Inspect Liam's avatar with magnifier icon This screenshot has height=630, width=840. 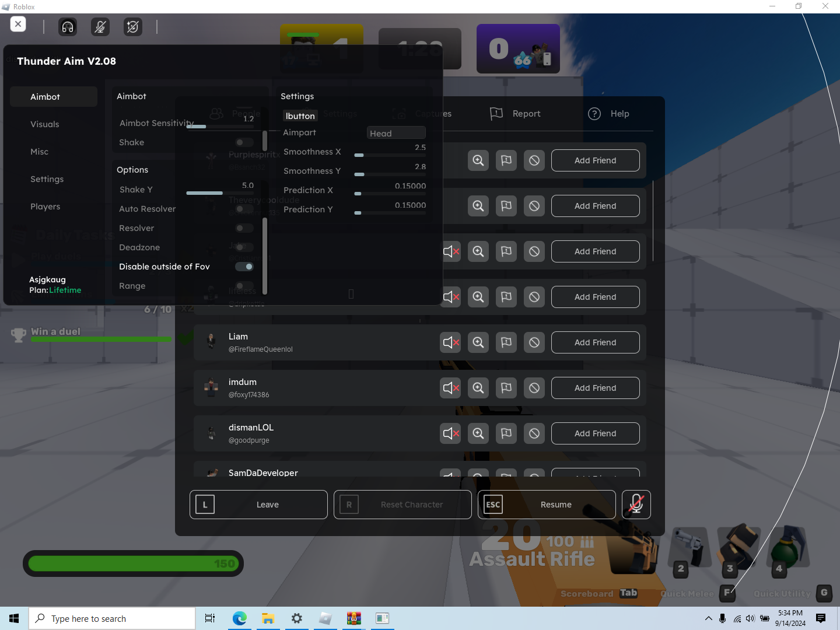478,342
